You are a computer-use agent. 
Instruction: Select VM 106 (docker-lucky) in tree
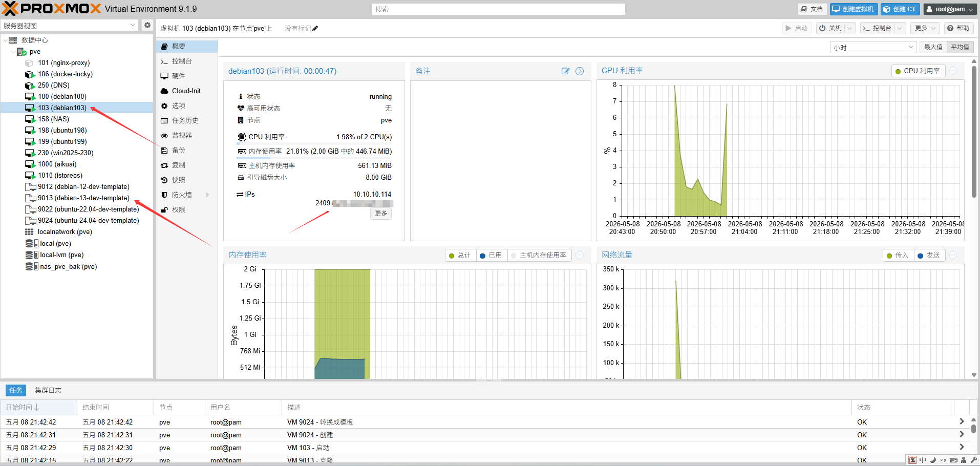point(65,74)
